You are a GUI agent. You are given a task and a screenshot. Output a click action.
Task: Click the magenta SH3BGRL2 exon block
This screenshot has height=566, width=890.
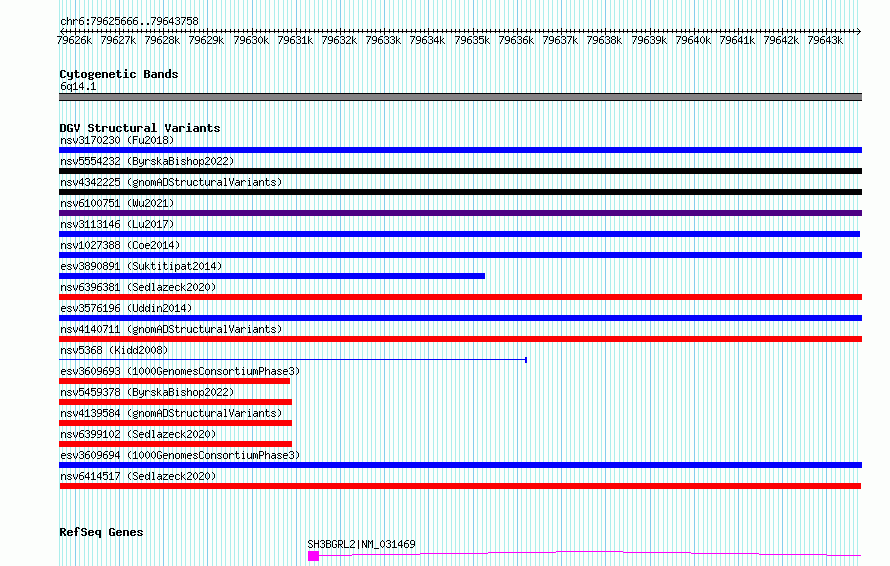point(313,556)
